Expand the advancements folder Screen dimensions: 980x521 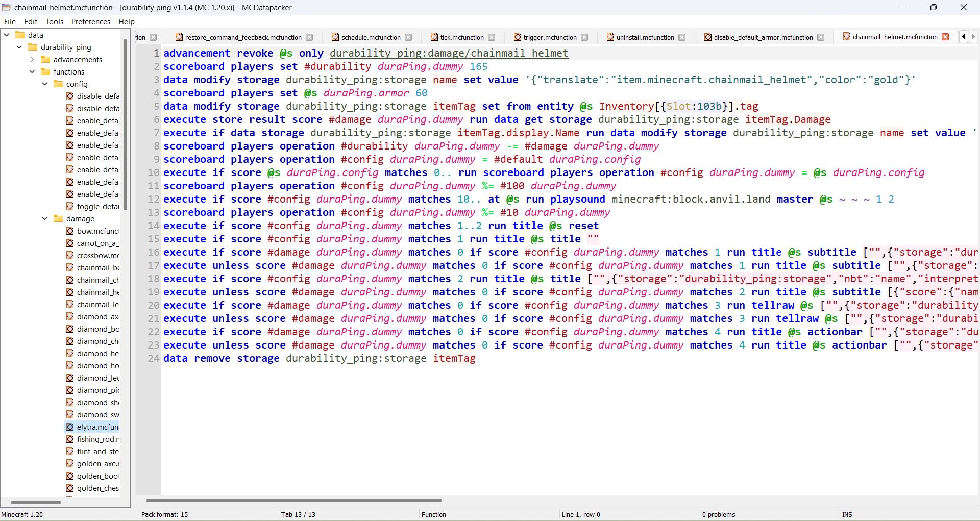click(32, 59)
